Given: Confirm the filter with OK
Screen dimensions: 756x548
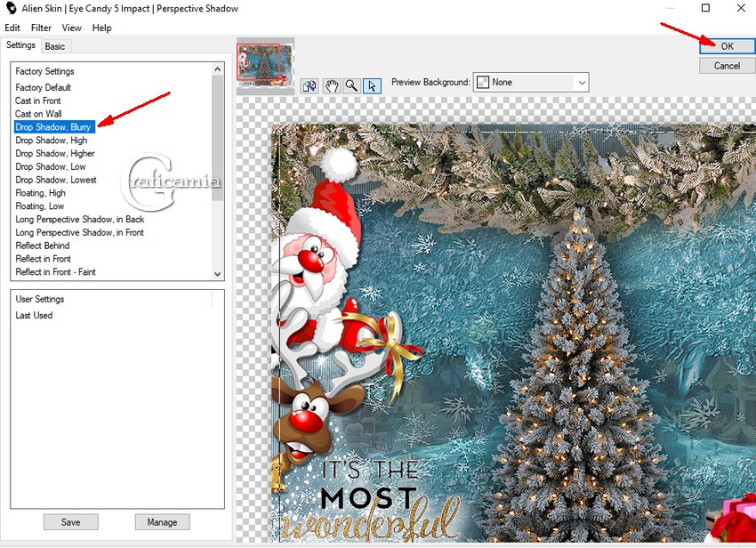Looking at the screenshot, I should click(727, 46).
